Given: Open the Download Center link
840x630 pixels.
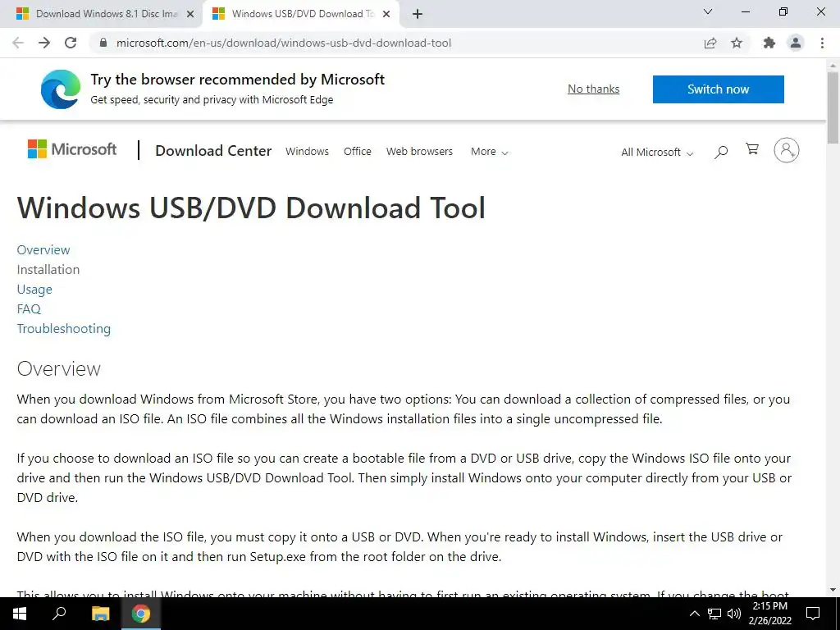Looking at the screenshot, I should [213, 151].
